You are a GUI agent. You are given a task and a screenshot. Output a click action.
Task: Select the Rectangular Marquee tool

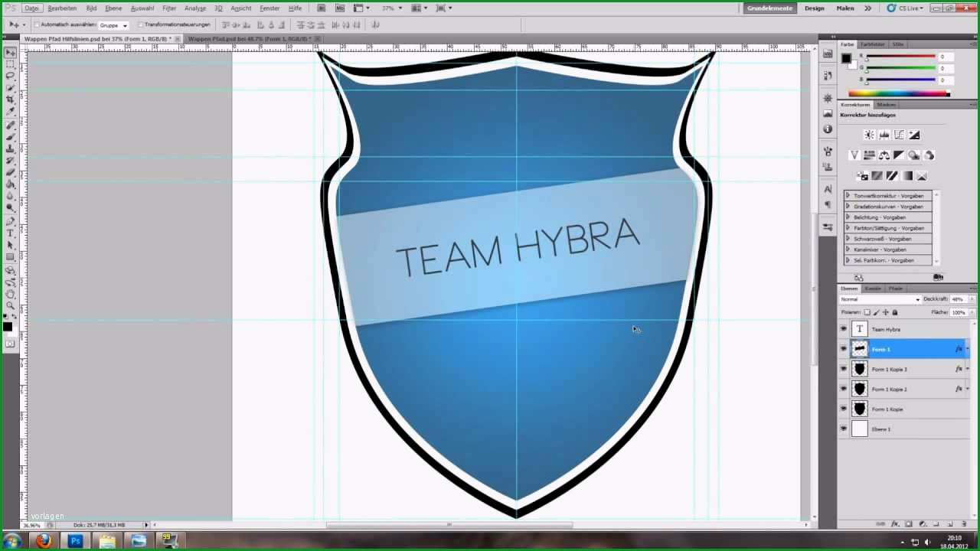click(x=11, y=64)
